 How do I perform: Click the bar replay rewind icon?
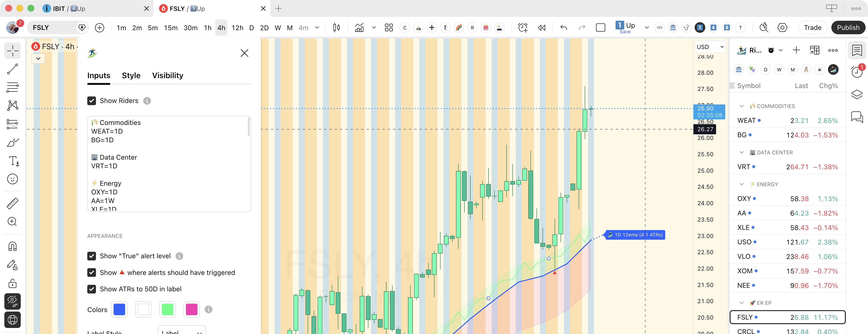click(x=542, y=28)
